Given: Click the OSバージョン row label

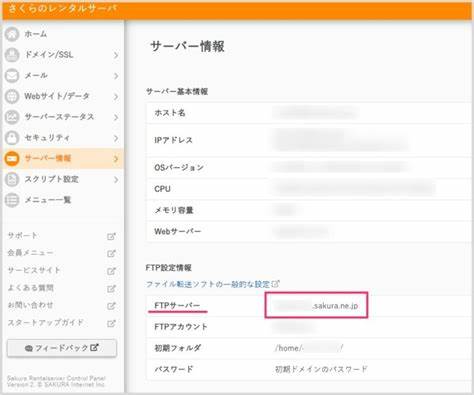Looking at the screenshot, I should [x=179, y=167].
